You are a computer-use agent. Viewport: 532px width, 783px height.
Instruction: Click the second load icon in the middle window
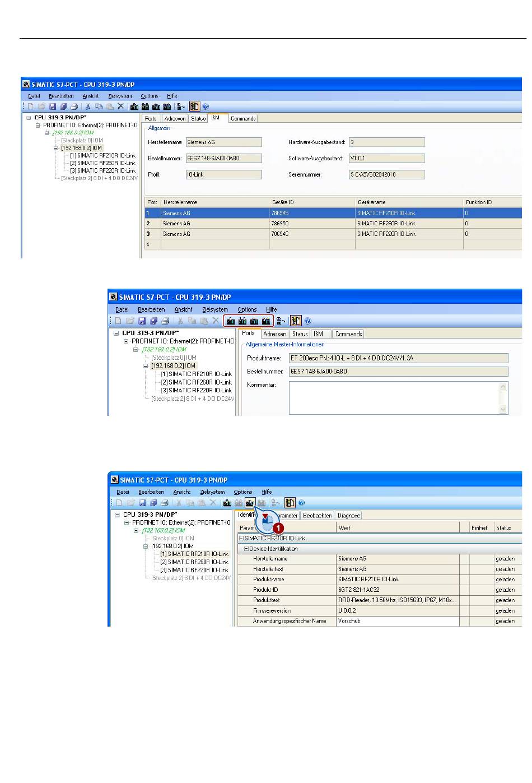pos(242,321)
